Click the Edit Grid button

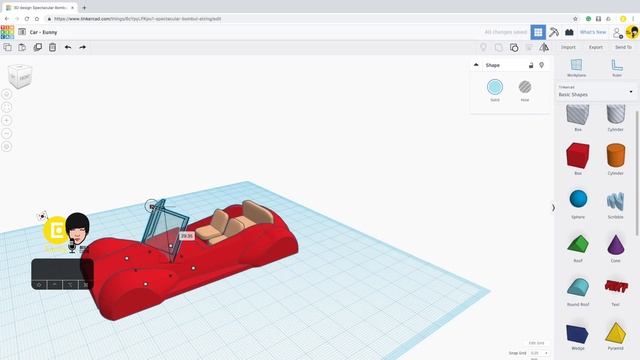click(x=536, y=343)
